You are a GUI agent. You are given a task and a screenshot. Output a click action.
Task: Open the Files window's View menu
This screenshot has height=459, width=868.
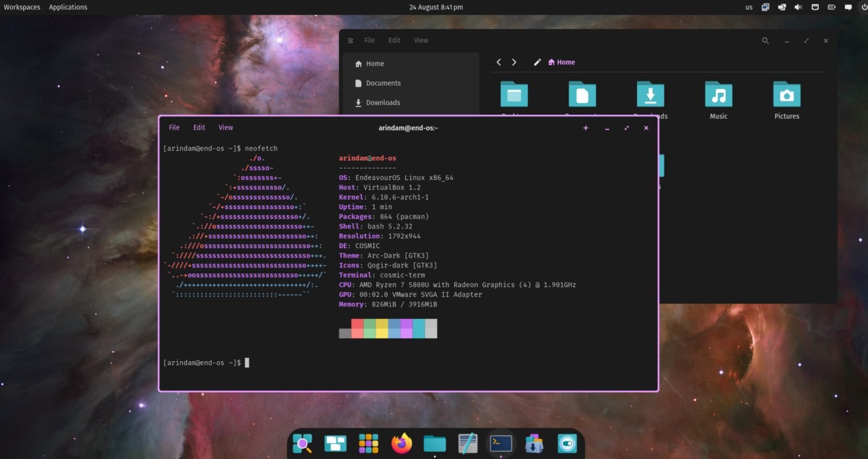(421, 41)
